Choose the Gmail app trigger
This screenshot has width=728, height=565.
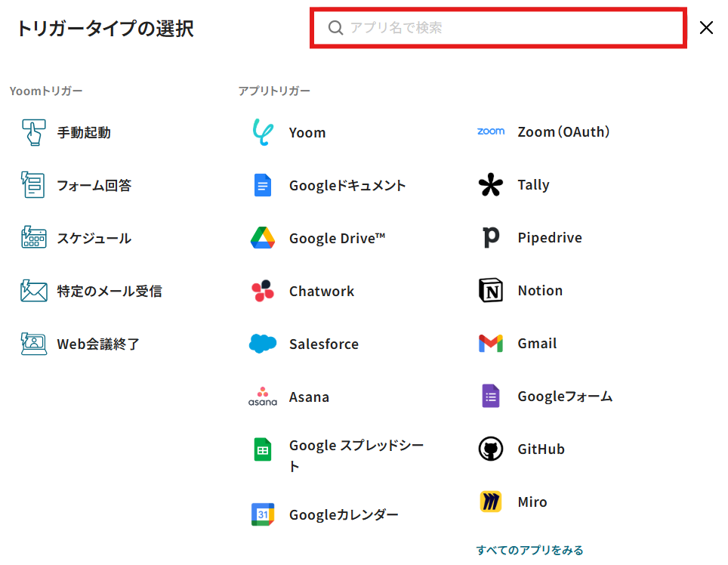click(x=537, y=343)
